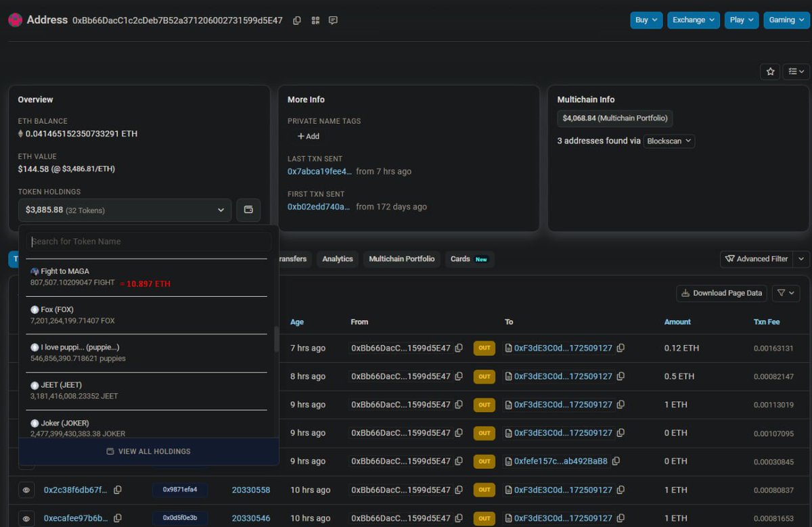The width and height of the screenshot is (812, 527).
Task: Click the $4,068.84 Multichain Portfolio badge
Action: click(x=614, y=118)
